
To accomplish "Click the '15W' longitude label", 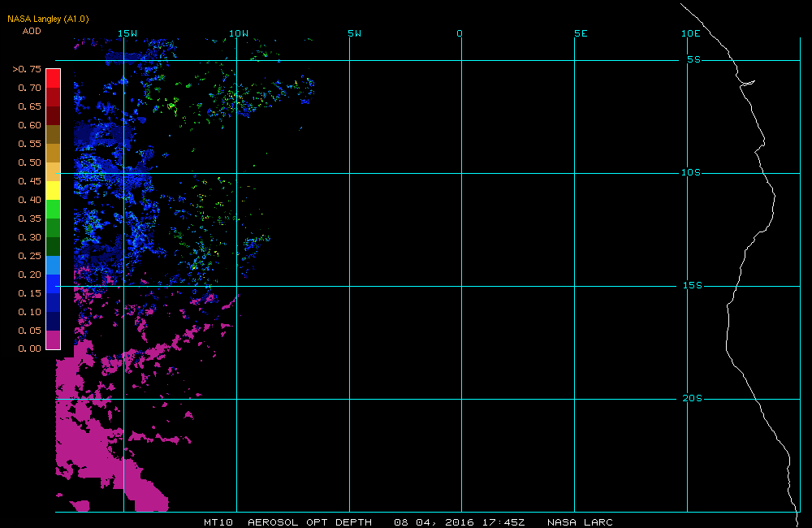I will 127,33.
